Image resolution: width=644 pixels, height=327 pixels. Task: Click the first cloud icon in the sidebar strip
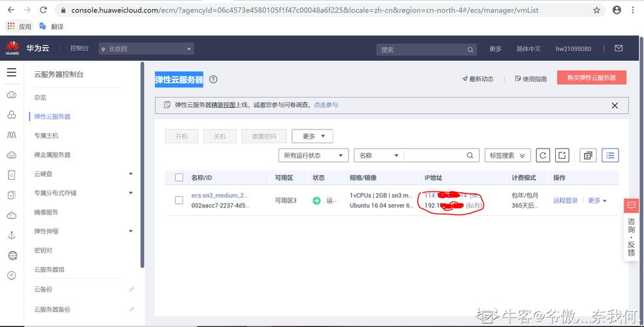point(12,95)
